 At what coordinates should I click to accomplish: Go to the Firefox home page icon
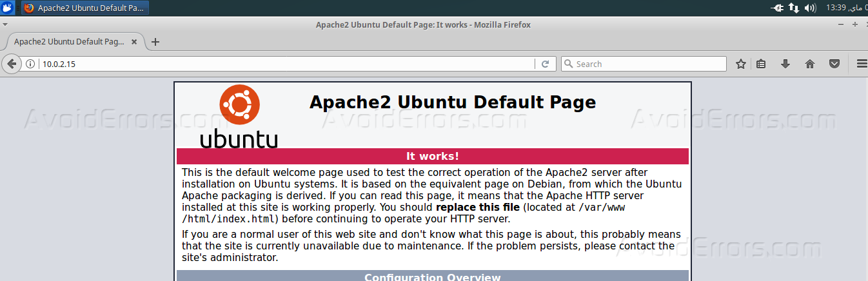(810, 64)
